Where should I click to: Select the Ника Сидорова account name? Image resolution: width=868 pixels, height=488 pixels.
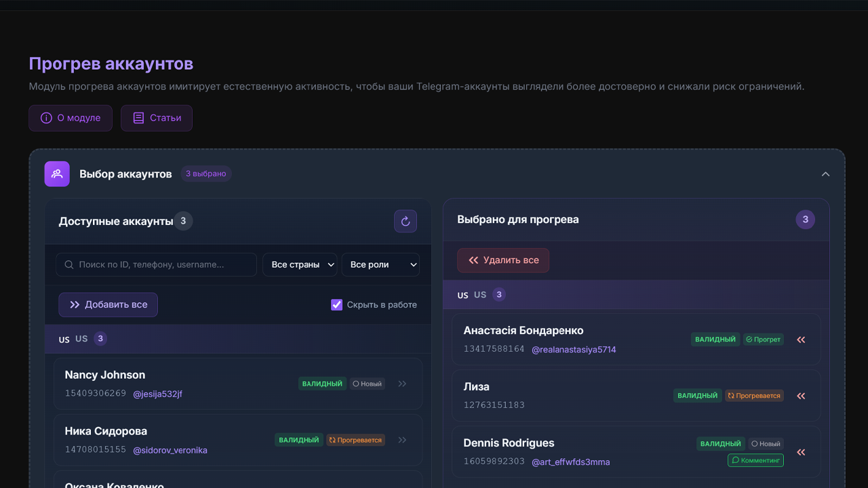tap(106, 431)
